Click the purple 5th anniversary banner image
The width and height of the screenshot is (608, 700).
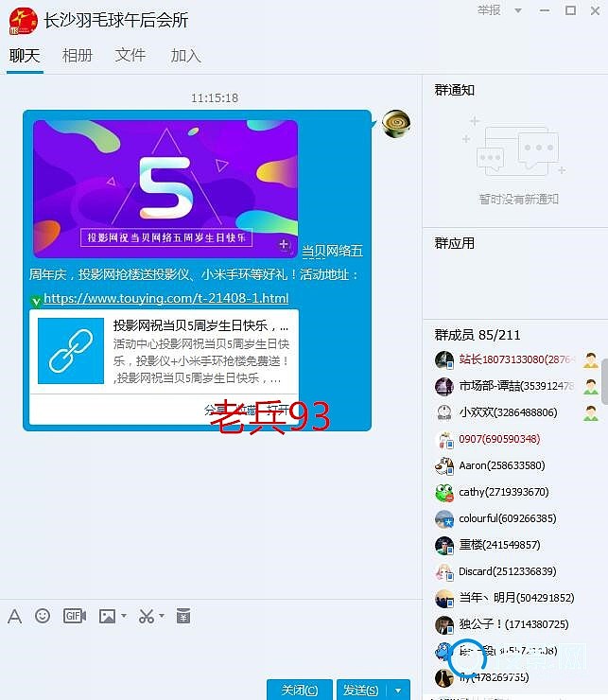[165, 188]
